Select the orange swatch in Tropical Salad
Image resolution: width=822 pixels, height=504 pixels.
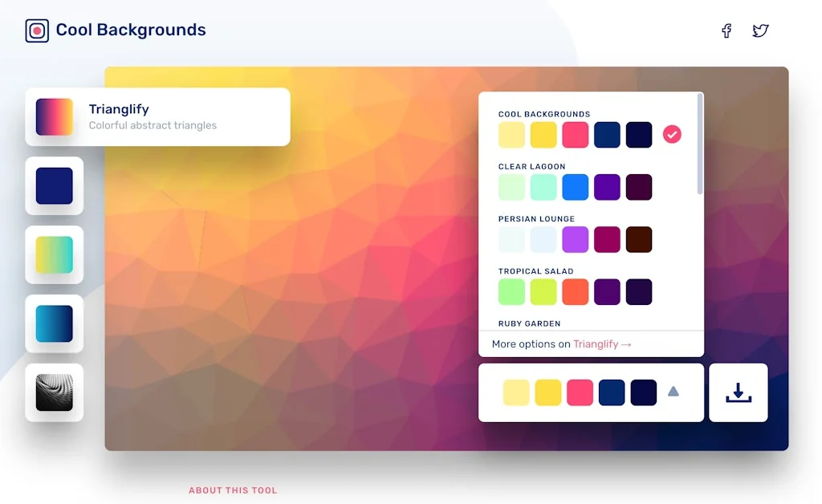click(576, 291)
